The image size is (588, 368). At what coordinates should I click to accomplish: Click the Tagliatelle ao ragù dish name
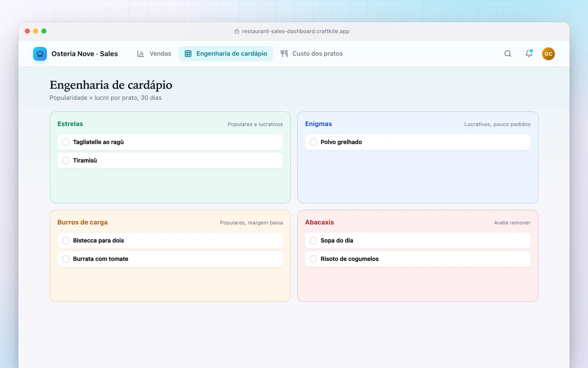98,142
